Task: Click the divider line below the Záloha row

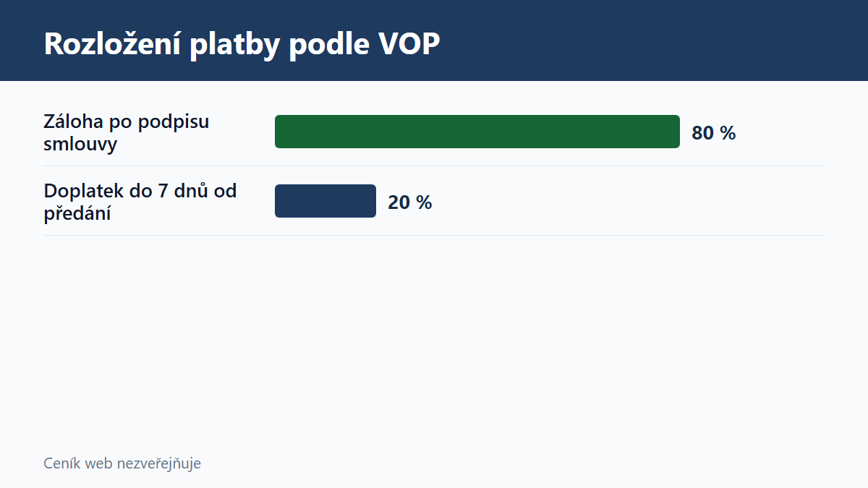Action: tap(434, 166)
